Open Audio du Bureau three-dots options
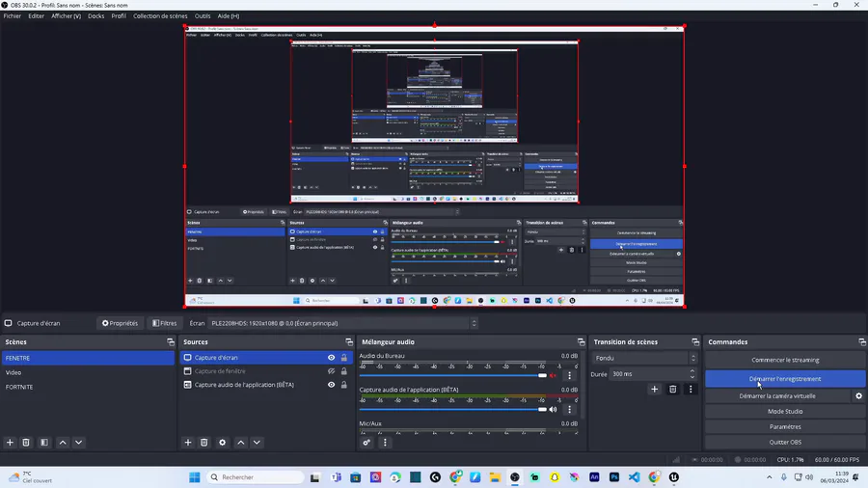 [569, 376]
